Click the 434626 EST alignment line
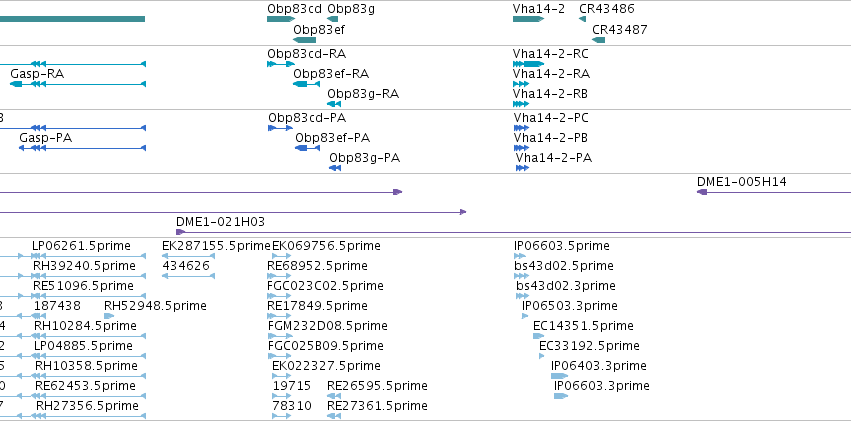 (x=188, y=276)
